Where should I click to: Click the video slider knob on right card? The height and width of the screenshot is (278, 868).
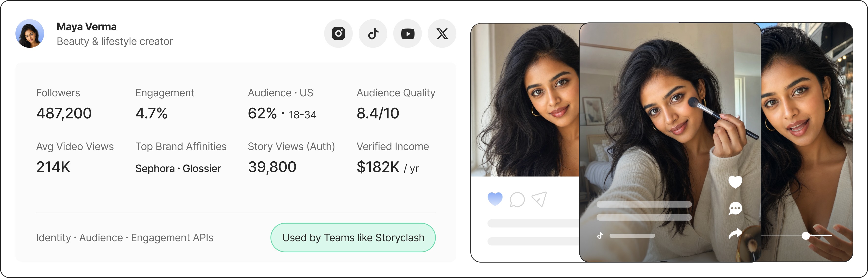point(806,236)
